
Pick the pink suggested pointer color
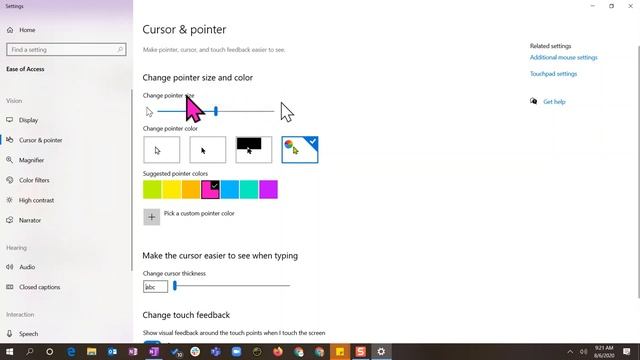pyautogui.click(x=210, y=189)
